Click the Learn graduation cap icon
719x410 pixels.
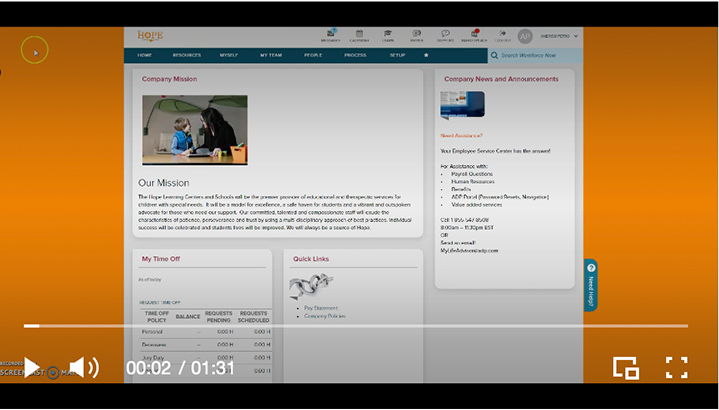click(388, 35)
